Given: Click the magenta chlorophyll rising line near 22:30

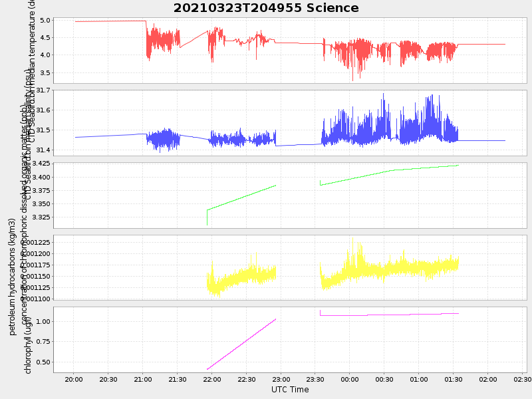Looking at the screenshot, I should (x=246, y=341).
